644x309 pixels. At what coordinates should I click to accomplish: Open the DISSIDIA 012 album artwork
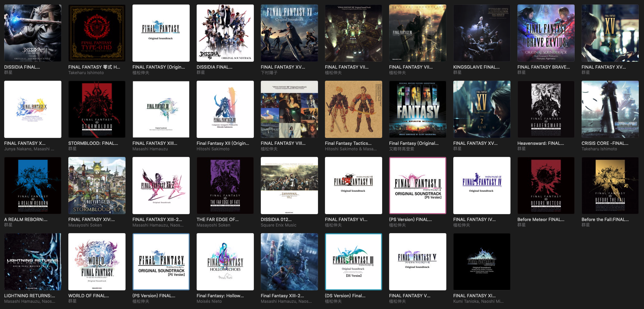(x=289, y=186)
